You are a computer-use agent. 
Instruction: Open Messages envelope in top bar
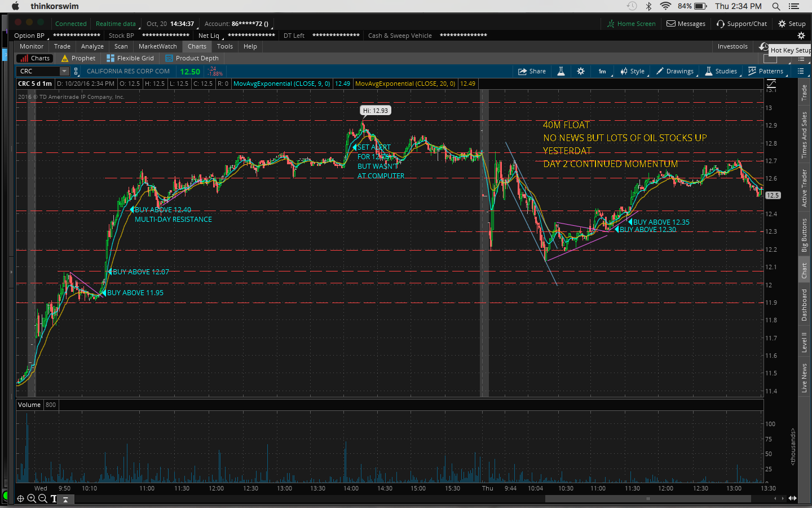(x=686, y=24)
